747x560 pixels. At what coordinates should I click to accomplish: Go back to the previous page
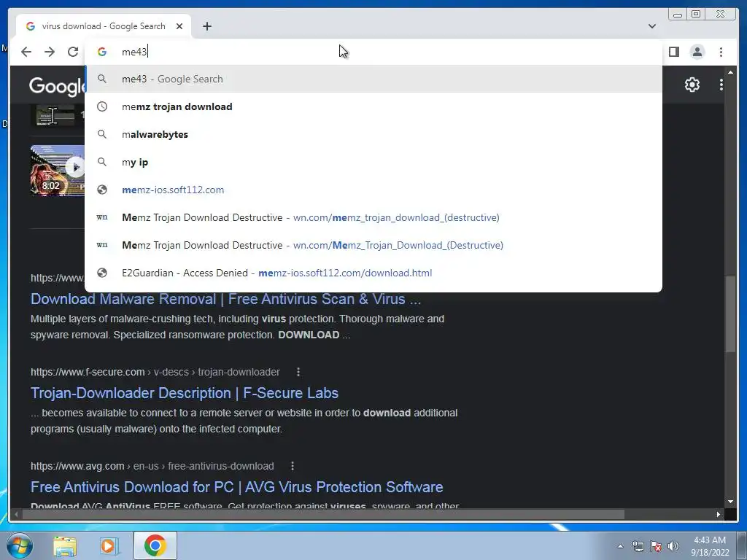coord(26,52)
